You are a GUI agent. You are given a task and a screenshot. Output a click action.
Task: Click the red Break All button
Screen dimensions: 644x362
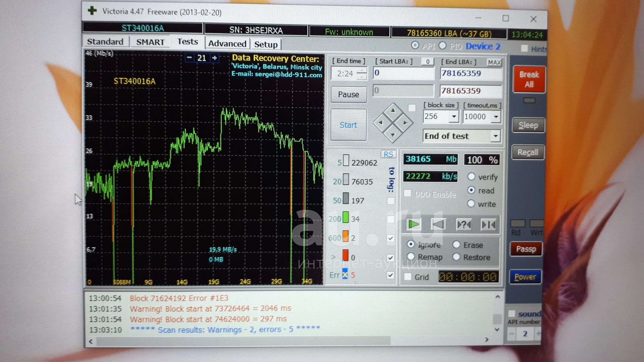coord(529,79)
